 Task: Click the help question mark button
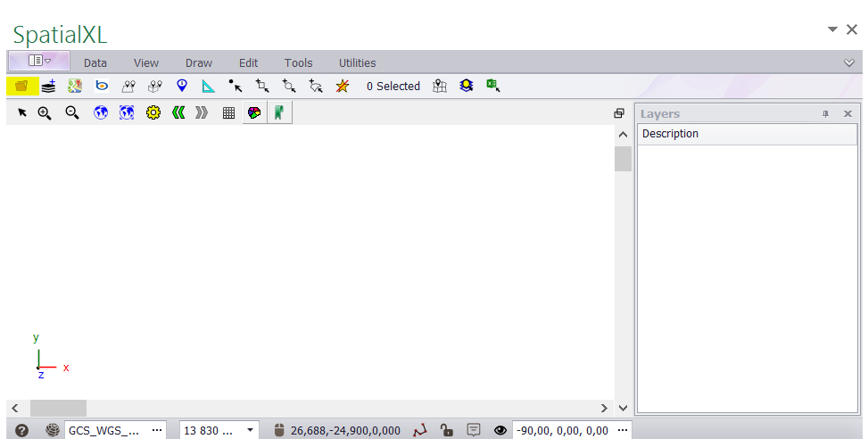pyautogui.click(x=22, y=430)
